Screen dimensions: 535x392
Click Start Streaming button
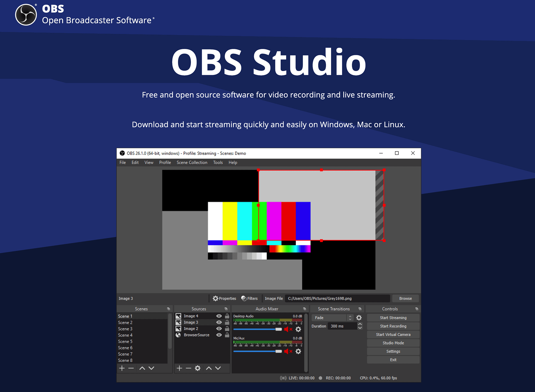(x=393, y=318)
